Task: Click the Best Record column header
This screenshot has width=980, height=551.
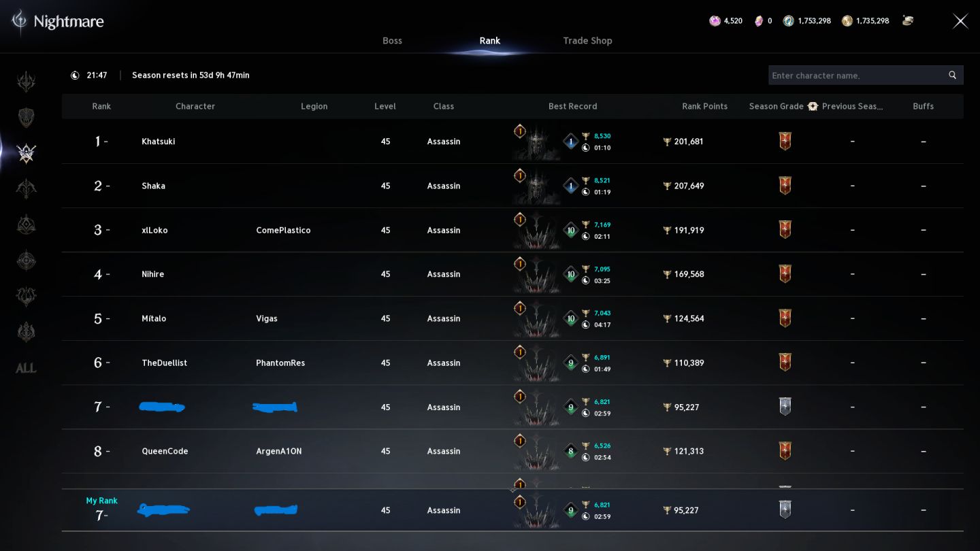Action: pyautogui.click(x=572, y=106)
